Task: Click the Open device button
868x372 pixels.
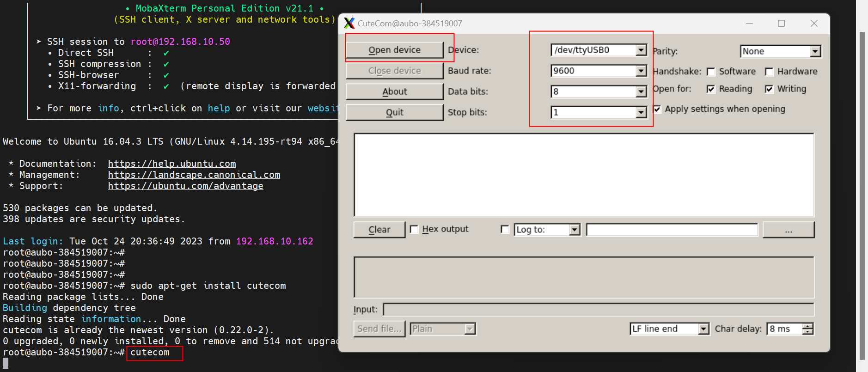Action: coord(394,50)
